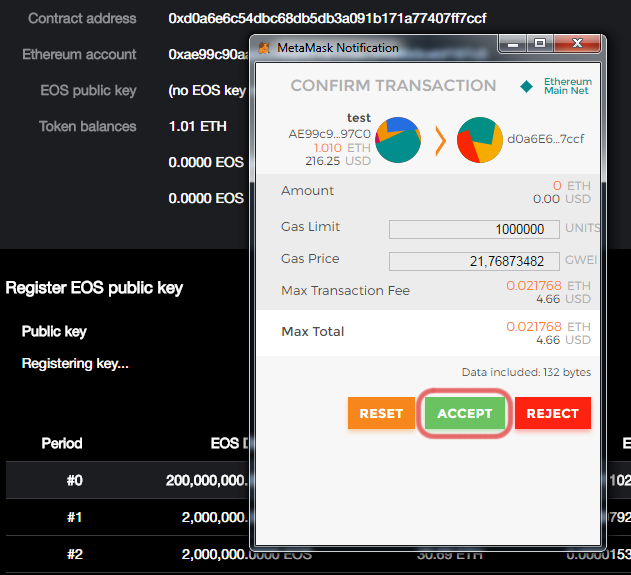631x575 pixels.
Task: Click the green ACCEPT button
Action: point(465,413)
